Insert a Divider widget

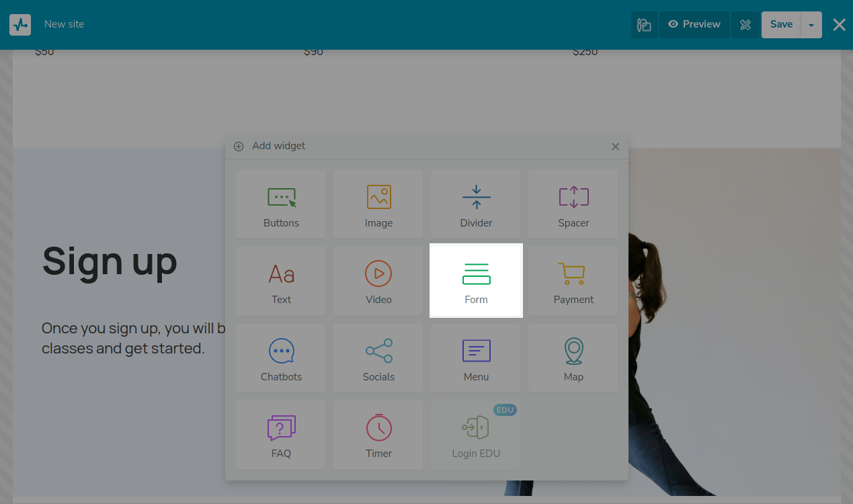(x=476, y=204)
